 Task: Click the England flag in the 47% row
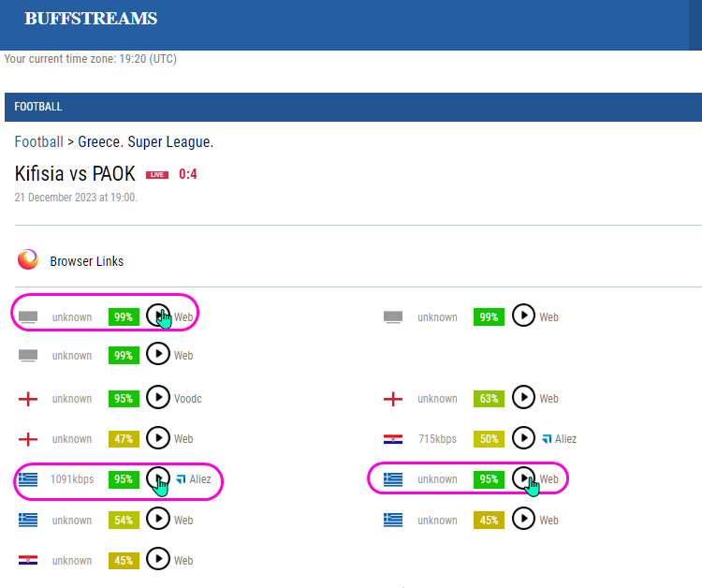pos(28,439)
